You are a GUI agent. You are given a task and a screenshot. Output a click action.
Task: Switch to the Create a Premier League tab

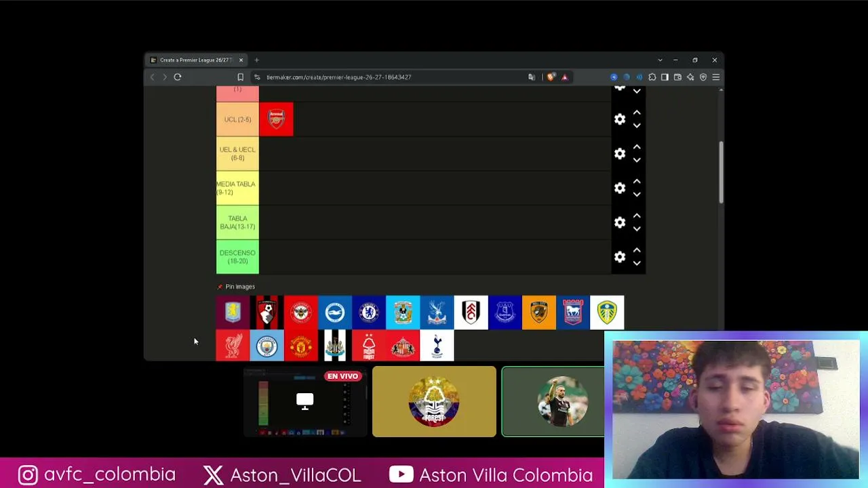click(197, 60)
